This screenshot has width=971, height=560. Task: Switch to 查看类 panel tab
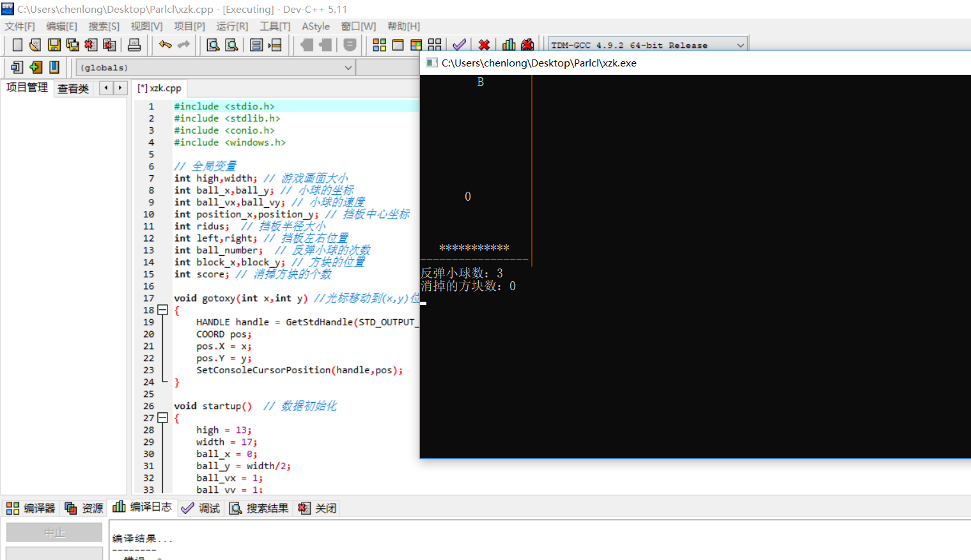tap(73, 88)
